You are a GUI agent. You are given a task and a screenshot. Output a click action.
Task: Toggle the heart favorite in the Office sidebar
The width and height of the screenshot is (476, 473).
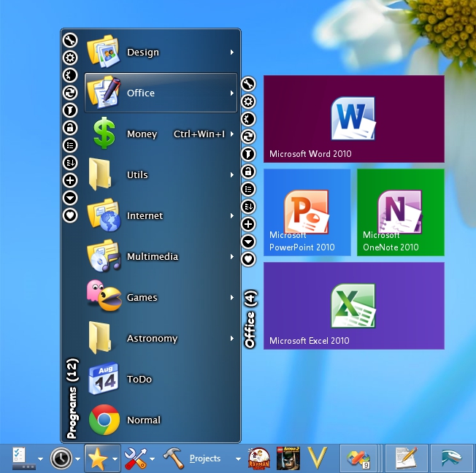tap(249, 259)
